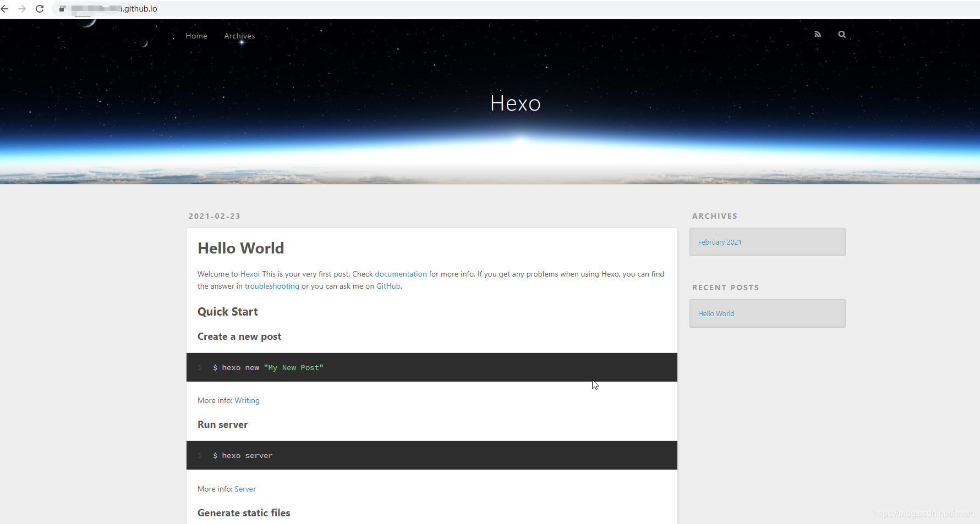Click the browser back arrow
980x524 pixels.
[5, 9]
